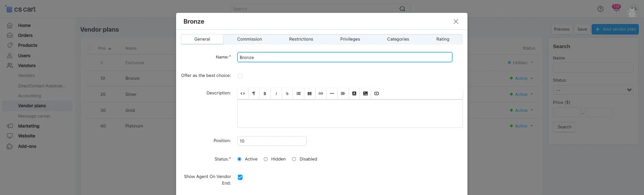Image resolution: width=644 pixels, height=195 pixels.
Task: Click the maximum Price field
Action: [x=599, y=112]
